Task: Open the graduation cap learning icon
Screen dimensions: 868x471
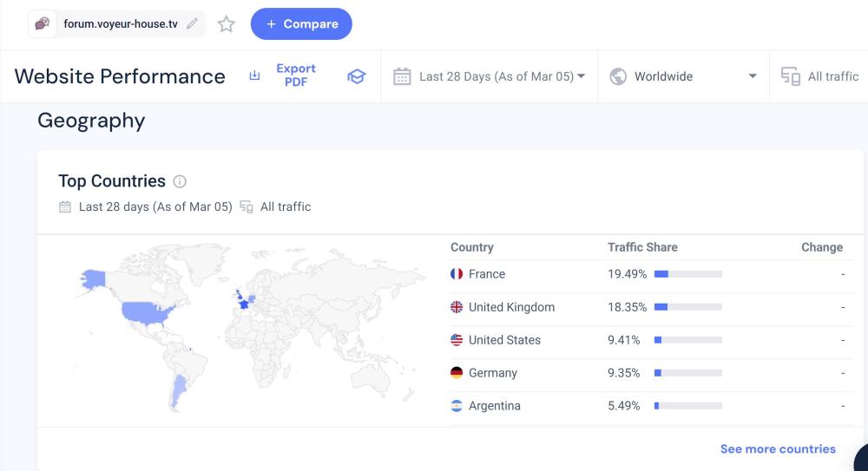Action: coord(356,76)
